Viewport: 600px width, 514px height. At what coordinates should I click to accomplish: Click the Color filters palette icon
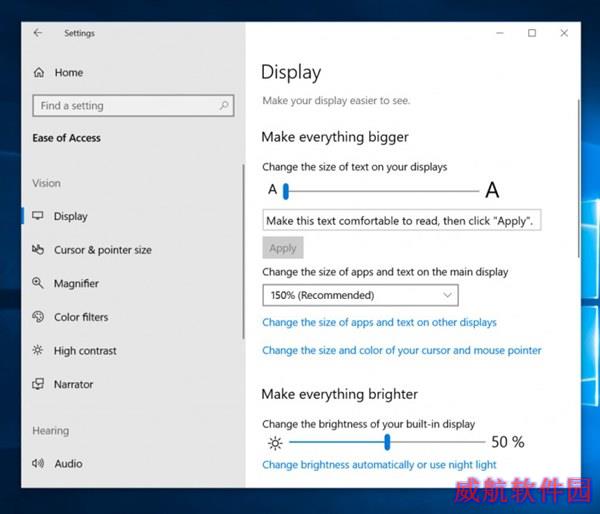pyautogui.click(x=38, y=317)
